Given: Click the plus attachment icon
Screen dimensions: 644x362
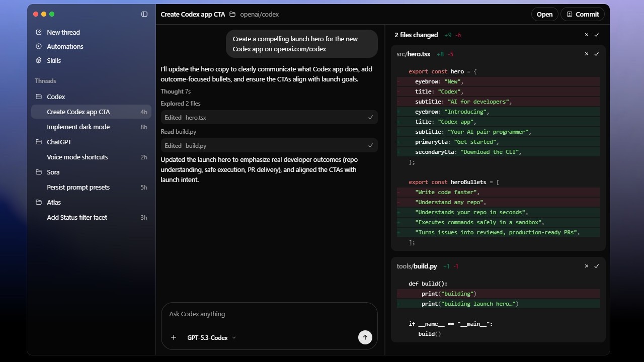Looking at the screenshot, I should coord(174,337).
